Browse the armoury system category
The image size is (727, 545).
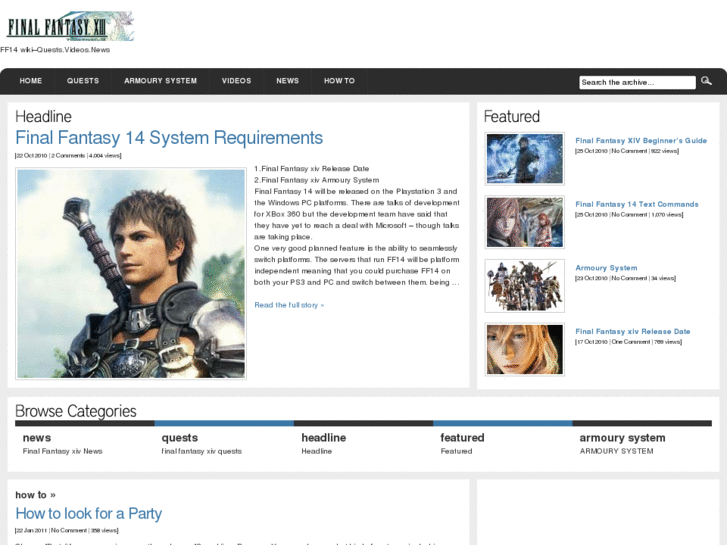tap(622, 438)
